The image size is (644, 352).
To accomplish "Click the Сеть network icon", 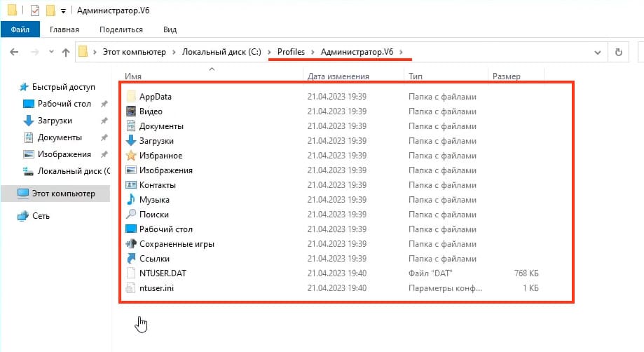I will pos(23,216).
